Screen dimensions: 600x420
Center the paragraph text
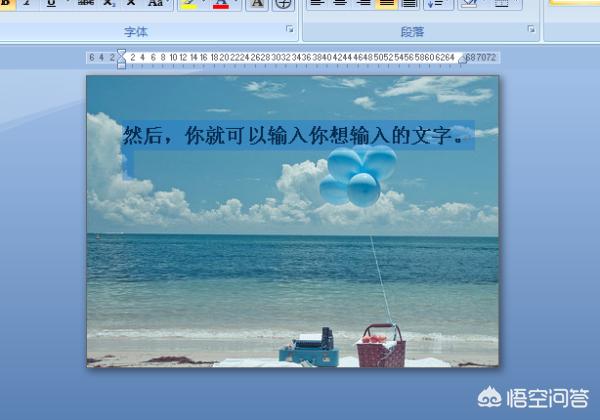tap(340, 3)
